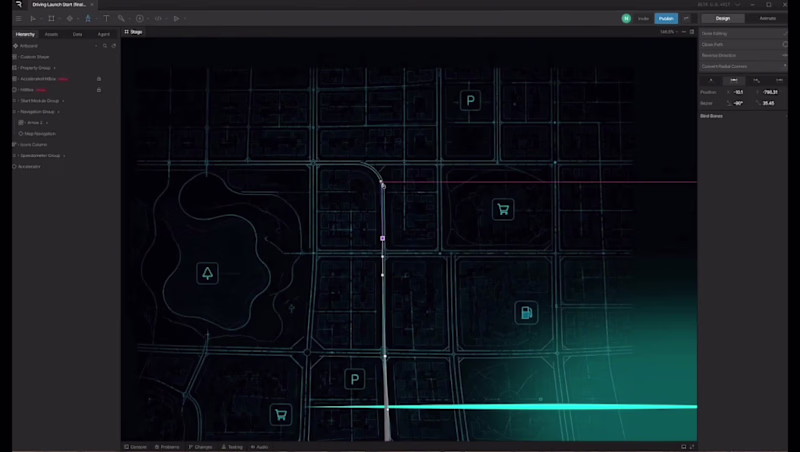Viewport: 800px width, 452px height.
Task: Click Convert Radial Corners
Action: pyautogui.click(x=743, y=66)
